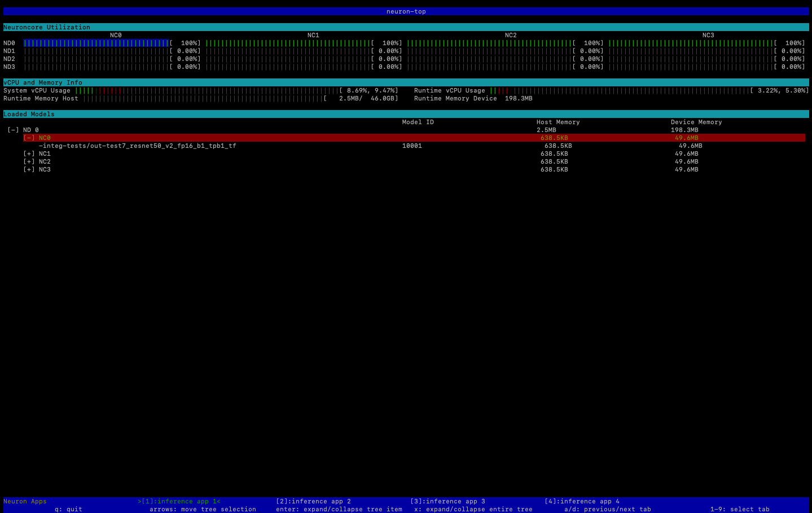
Task: Select the inference app 4 tab
Action: [x=582, y=501]
